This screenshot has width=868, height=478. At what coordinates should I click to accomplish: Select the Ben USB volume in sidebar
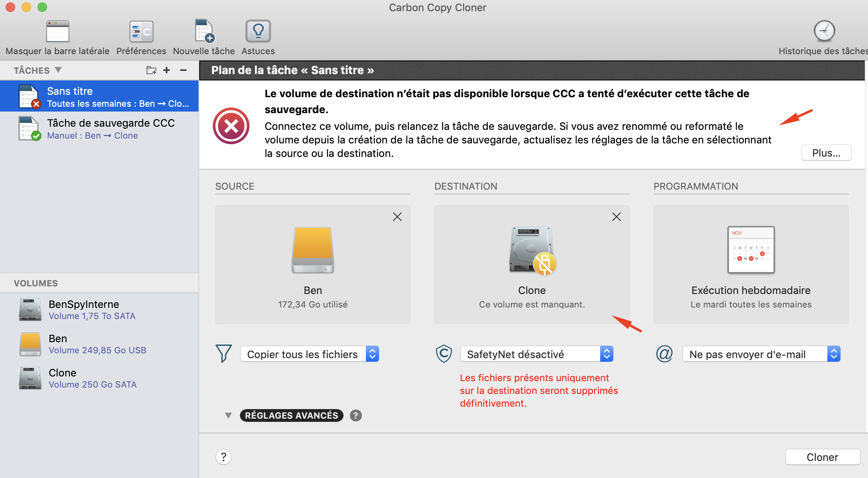[x=99, y=344]
